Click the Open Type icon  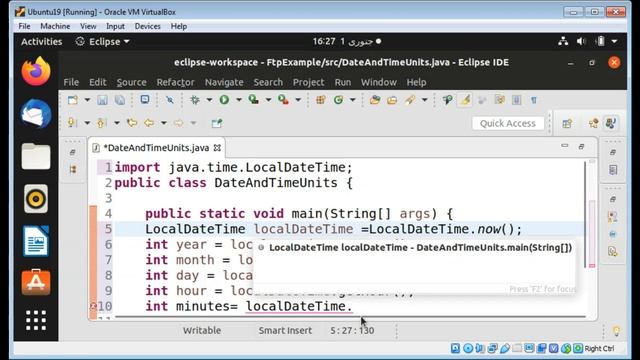pyautogui.click(x=375, y=100)
